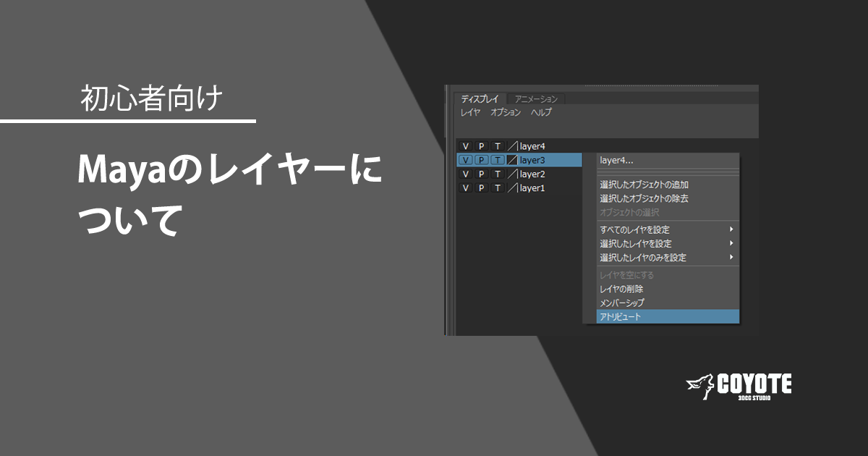The width and height of the screenshot is (868, 456).
Task: Choose アトリビュート from context menu
Action: (x=668, y=316)
